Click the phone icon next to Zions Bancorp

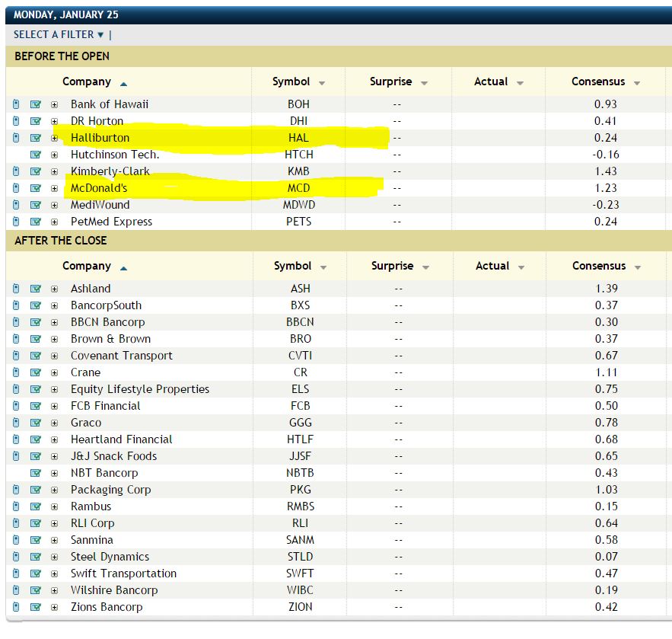pyautogui.click(x=16, y=607)
